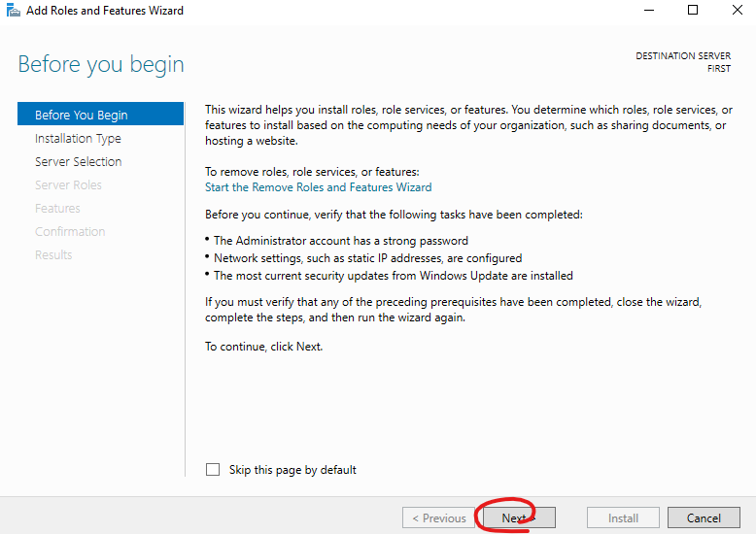
Task: Click 'The Administrator account has a strong password'
Action: [341, 241]
